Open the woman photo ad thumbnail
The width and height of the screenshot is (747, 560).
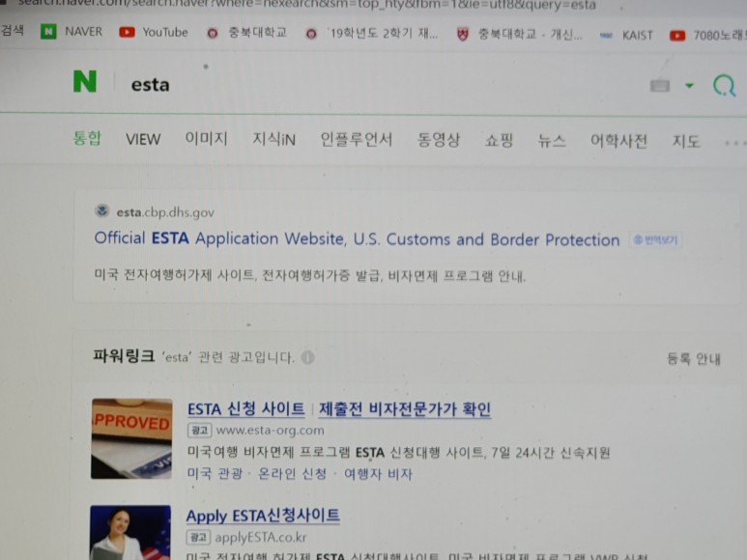130,532
